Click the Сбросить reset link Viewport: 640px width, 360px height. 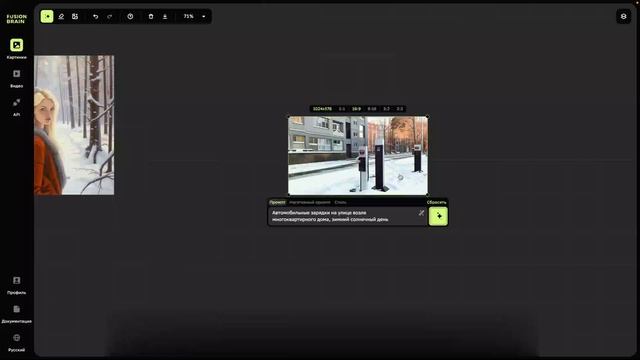coord(436,202)
